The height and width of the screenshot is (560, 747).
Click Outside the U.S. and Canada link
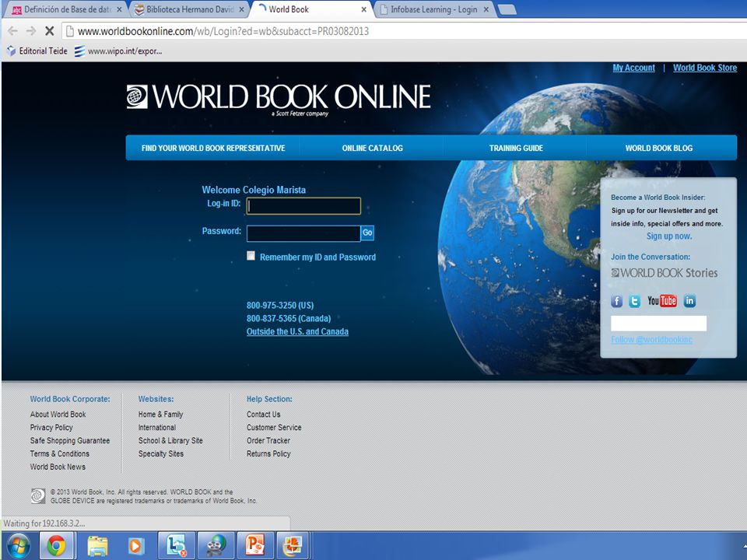tap(297, 331)
